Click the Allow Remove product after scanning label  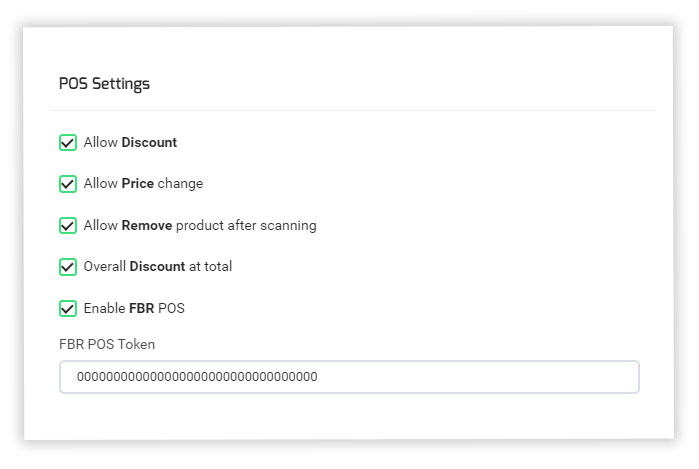click(x=200, y=226)
